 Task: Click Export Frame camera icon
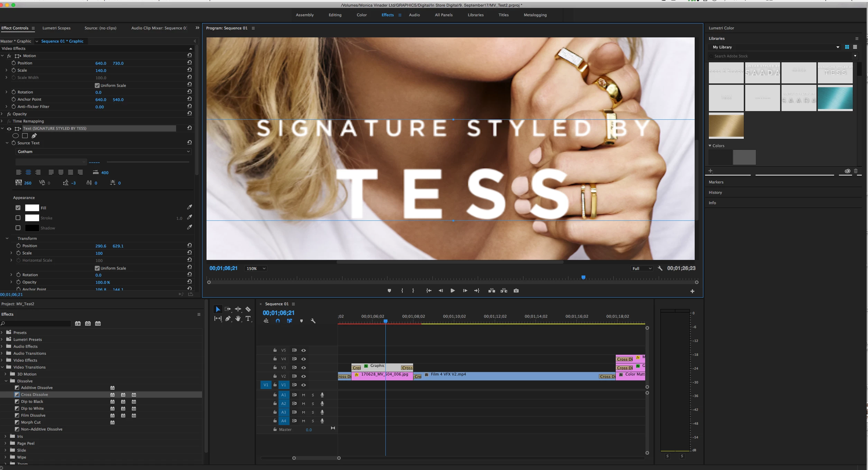(516, 291)
